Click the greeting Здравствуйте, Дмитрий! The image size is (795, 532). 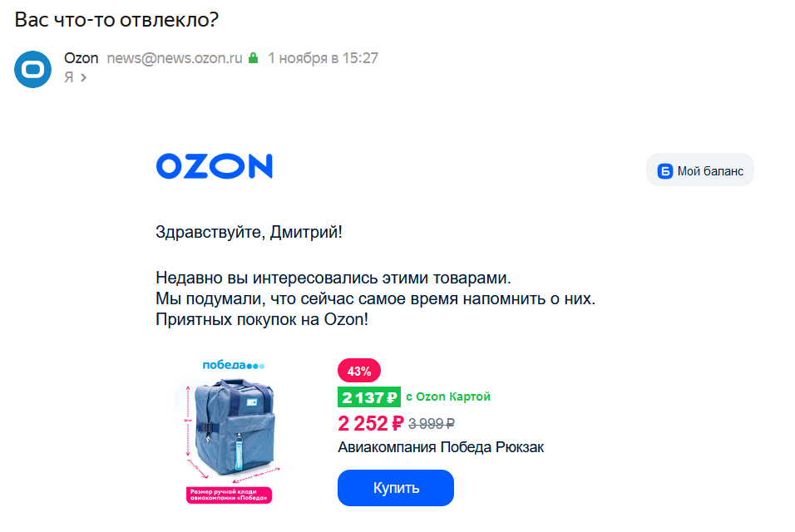point(249,232)
